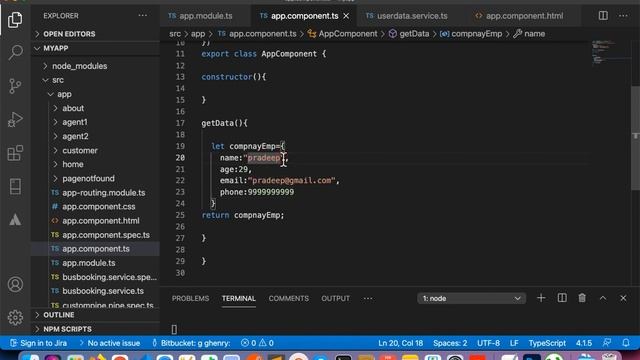The image size is (640, 360).
Task: Change end of line sequence LF
Action: click(514, 343)
